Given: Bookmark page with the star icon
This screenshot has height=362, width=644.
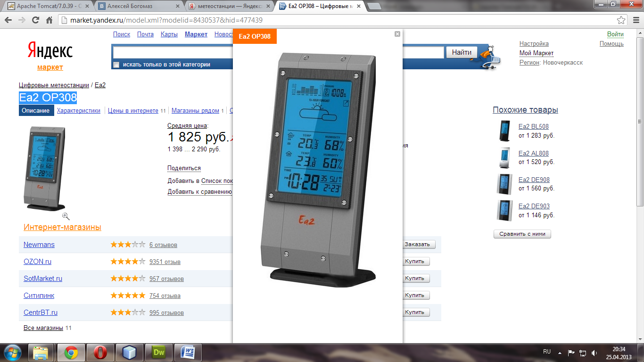Looking at the screenshot, I should [x=621, y=20].
